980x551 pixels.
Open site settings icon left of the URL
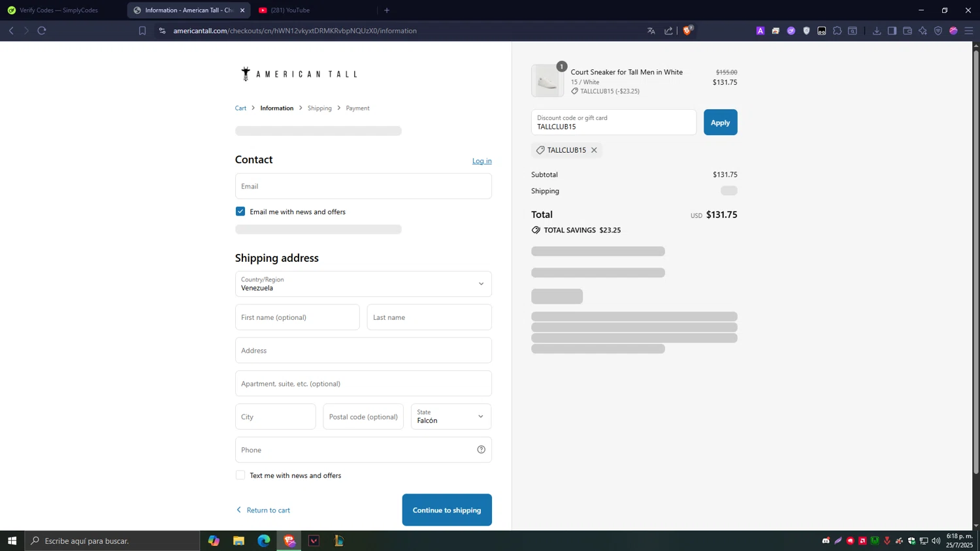[162, 31]
